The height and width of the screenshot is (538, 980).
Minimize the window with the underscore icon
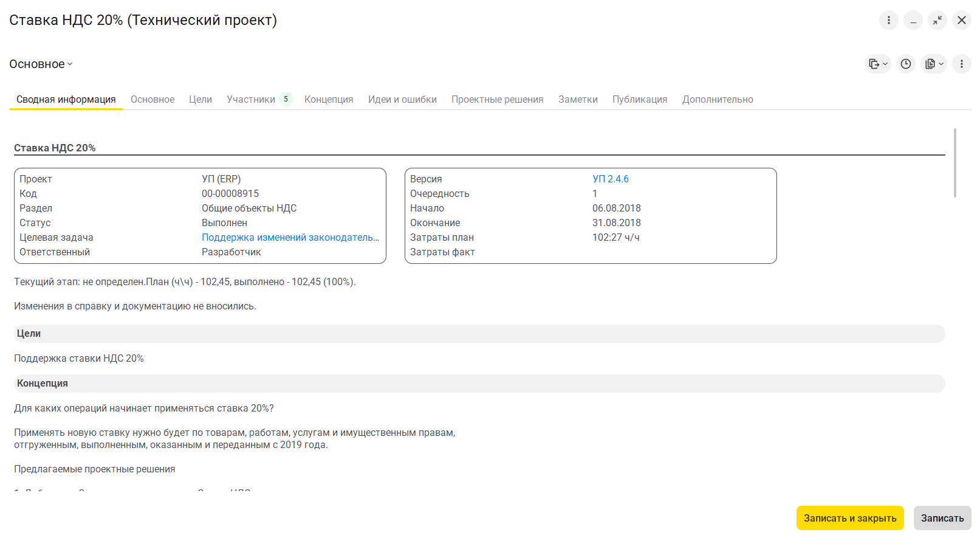tap(913, 20)
